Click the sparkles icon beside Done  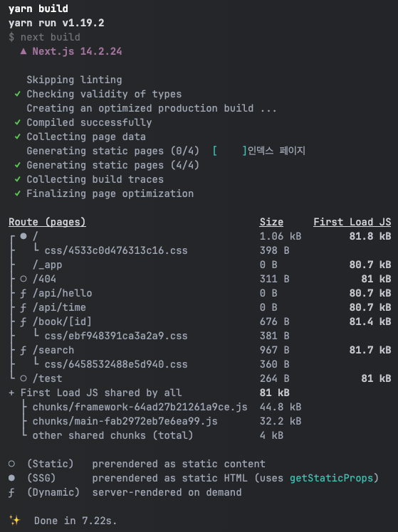pyautogui.click(x=15, y=520)
